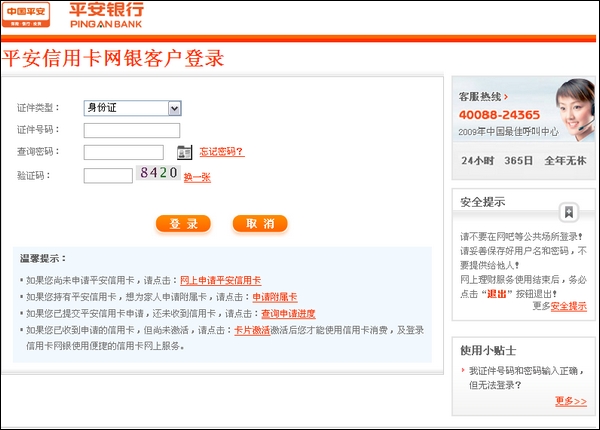Click the hotline number 40088-24365
The width and height of the screenshot is (600, 430).
coord(499,115)
